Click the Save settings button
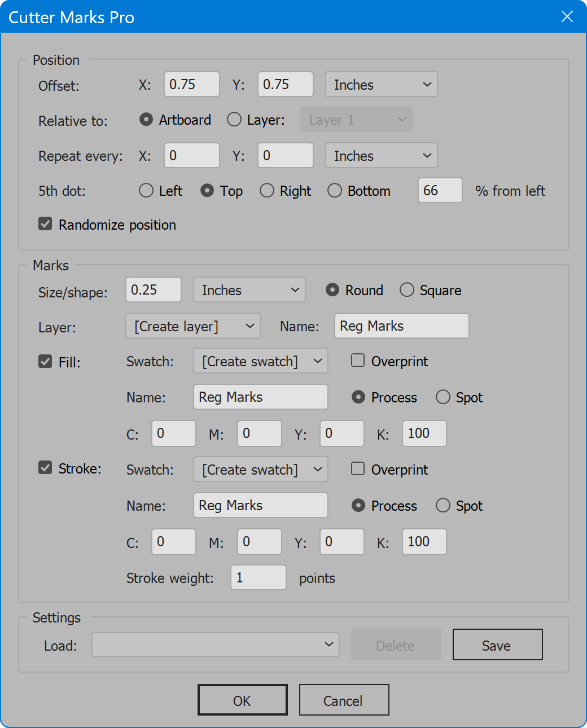Screen dimensions: 587x728 tap(498, 644)
